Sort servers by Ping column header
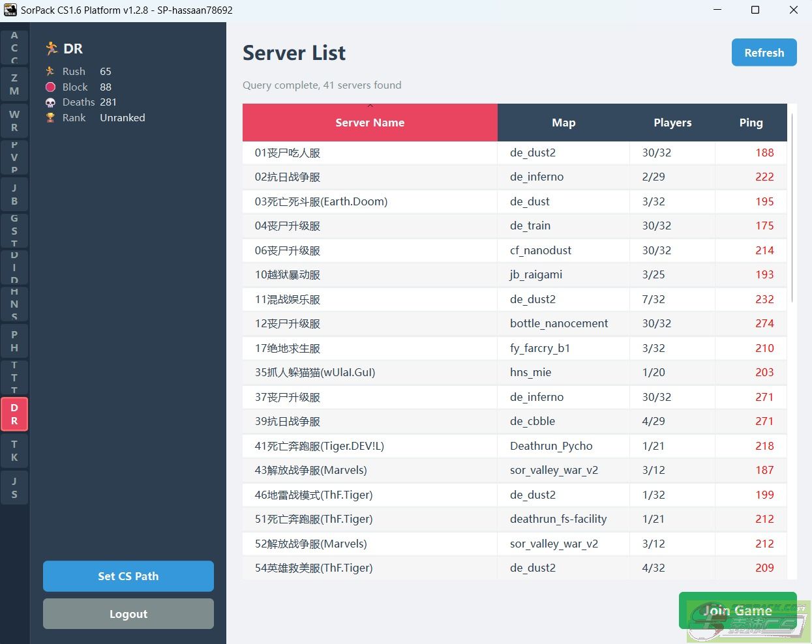 point(751,123)
